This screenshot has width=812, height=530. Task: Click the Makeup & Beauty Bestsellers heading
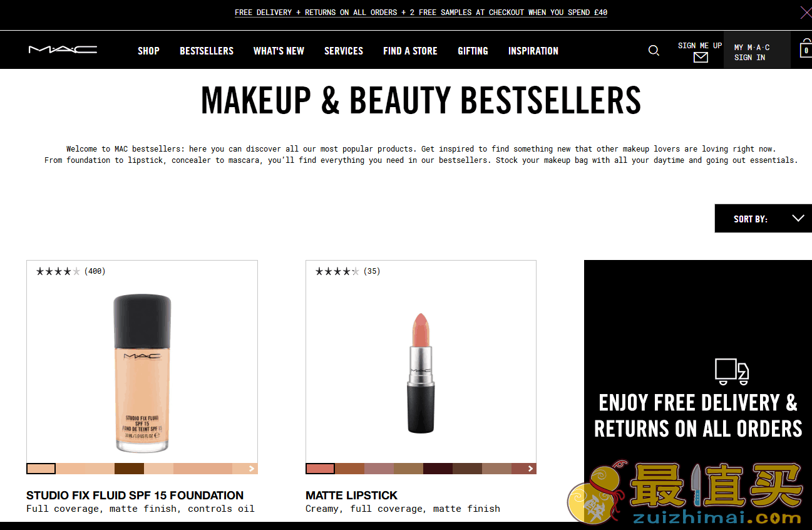(421, 100)
